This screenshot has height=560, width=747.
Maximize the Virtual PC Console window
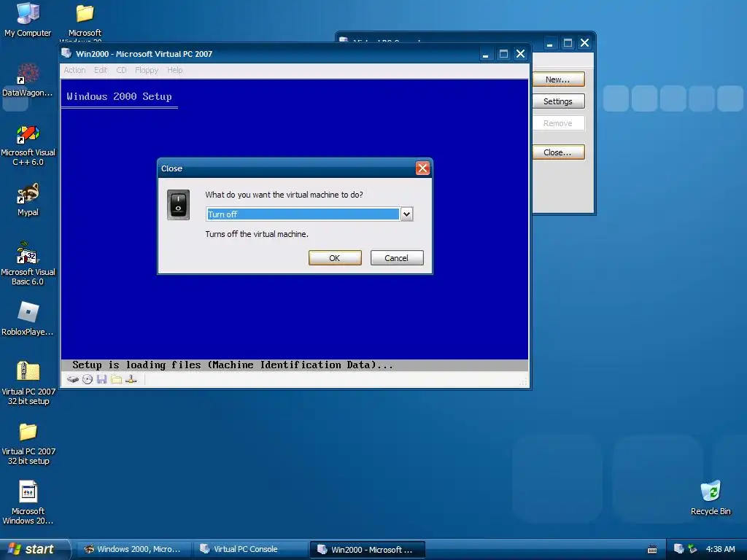[568, 43]
